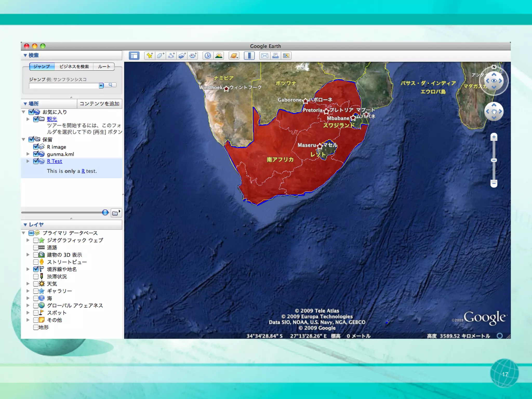Open the search history dropdown arrow
Viewport: 532px width, 399px height.
click(x=101, y=85)
